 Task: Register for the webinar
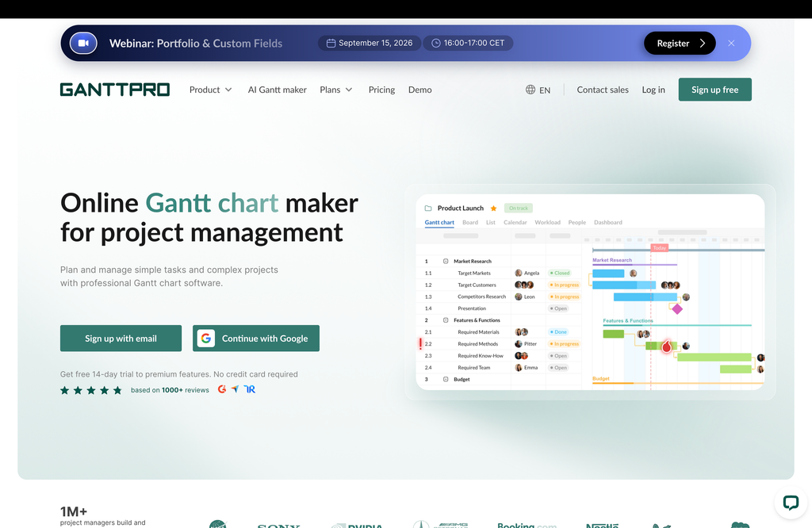coord(680,43)
